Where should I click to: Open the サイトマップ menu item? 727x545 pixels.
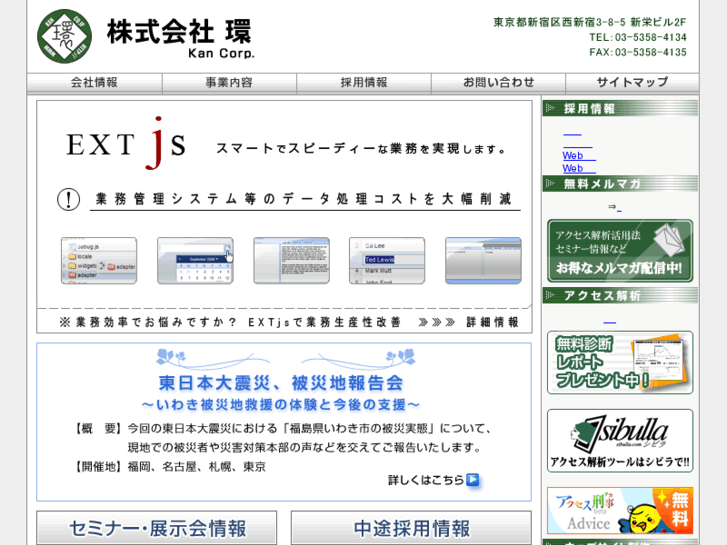click(x=632, y=83)
